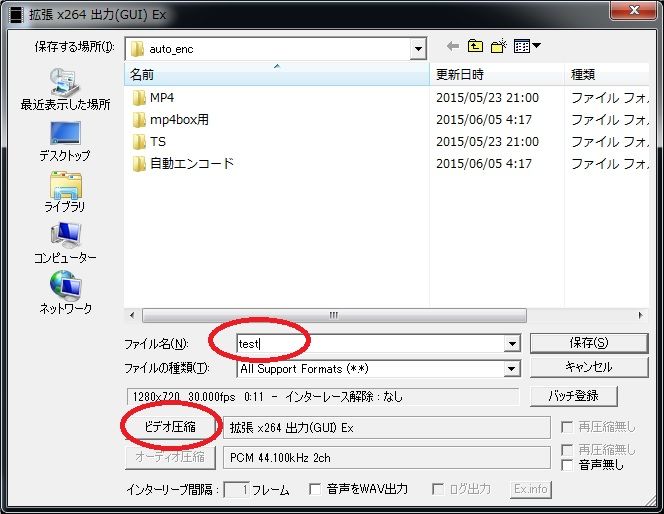
Task: Expand the 保存する場所 location dropdown
Action: pos(418,49)
